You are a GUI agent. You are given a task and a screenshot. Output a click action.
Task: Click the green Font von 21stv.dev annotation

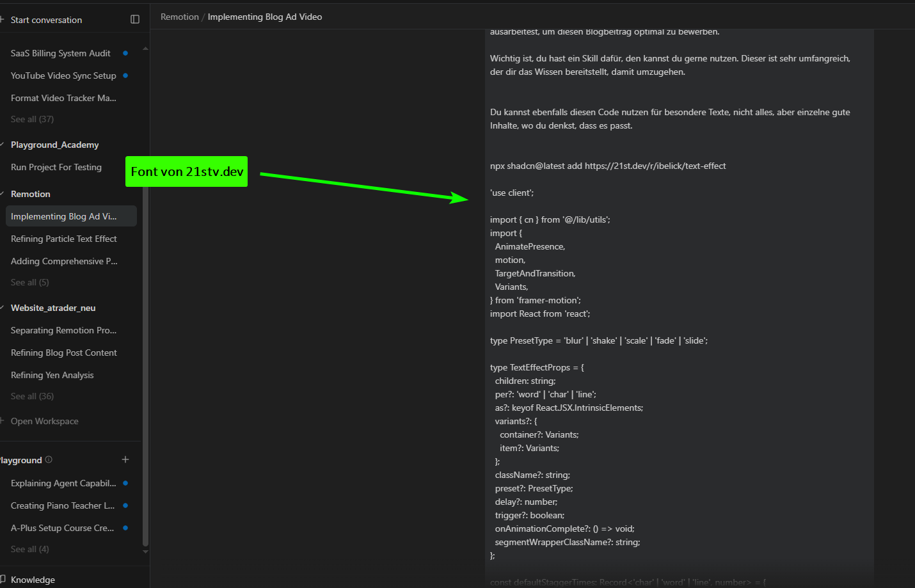coord(186,171)
